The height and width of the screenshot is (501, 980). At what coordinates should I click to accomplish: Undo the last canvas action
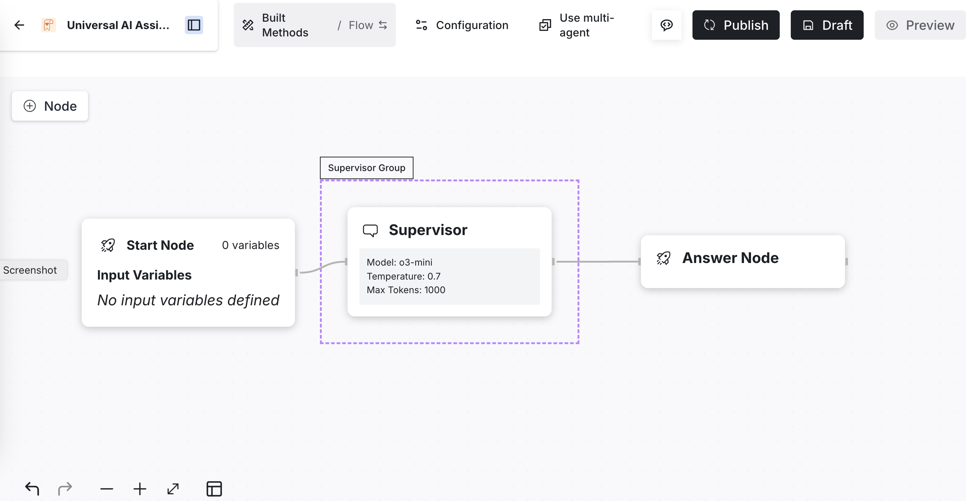(32, 488)
